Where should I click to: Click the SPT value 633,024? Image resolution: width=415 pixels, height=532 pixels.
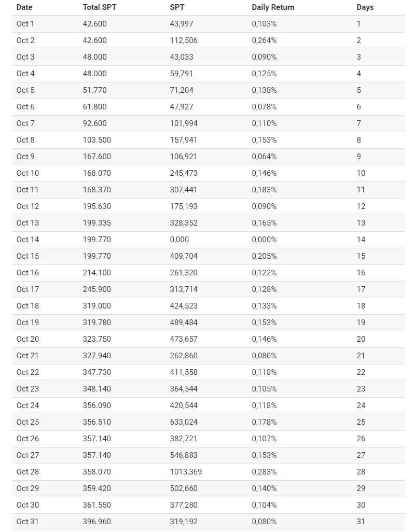tap(184, 422)
